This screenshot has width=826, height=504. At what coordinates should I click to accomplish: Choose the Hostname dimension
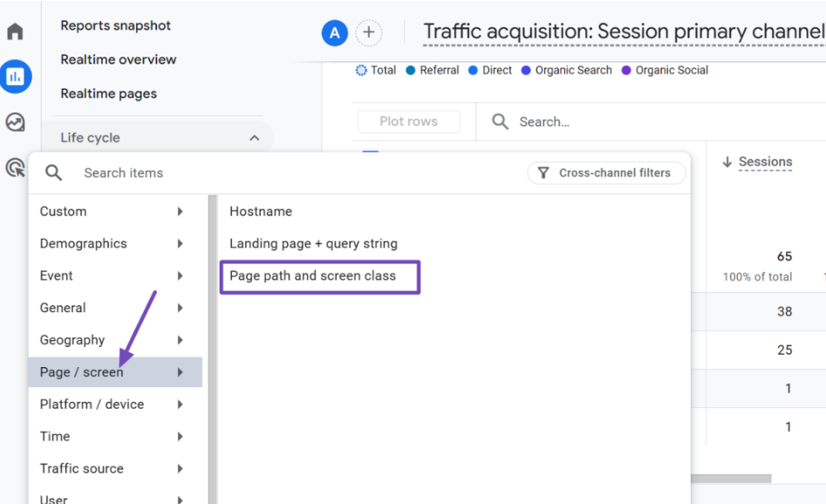tap(261, 211)
